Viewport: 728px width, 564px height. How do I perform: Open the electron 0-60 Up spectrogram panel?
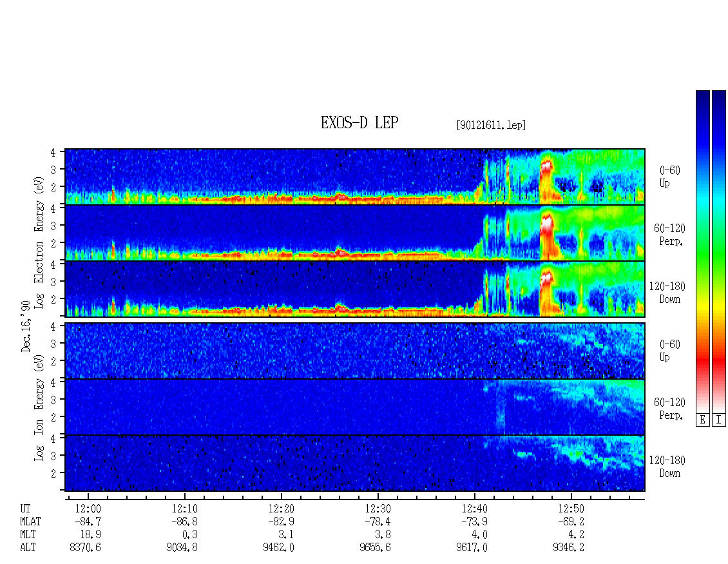pos(355,177)
